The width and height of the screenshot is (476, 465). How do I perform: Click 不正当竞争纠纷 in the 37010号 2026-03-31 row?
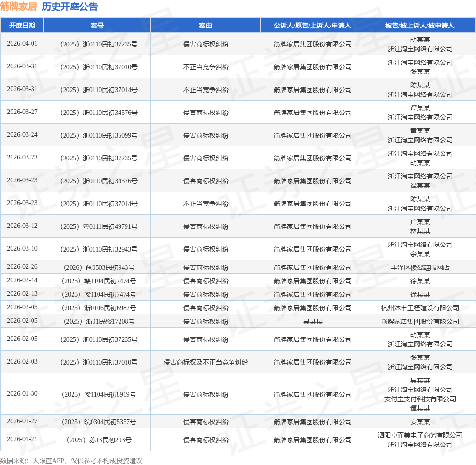(x=205, y=67)
